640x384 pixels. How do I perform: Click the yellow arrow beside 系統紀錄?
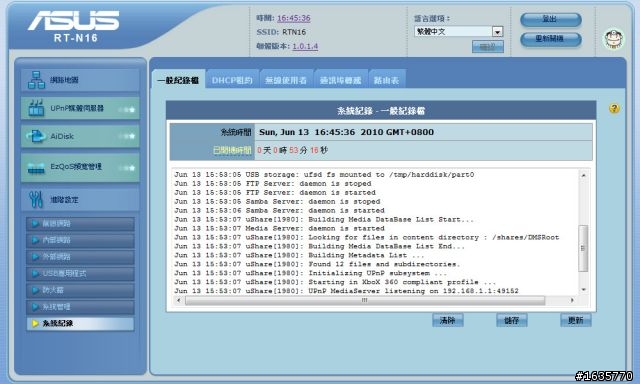click(x=35, y=323)
